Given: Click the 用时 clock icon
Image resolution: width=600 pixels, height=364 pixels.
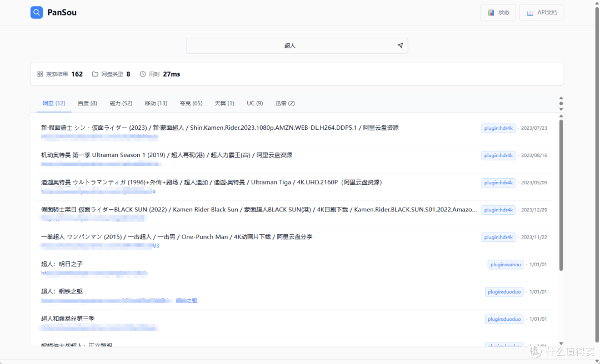Looking at the screenshot, I should tap(143, 74).
